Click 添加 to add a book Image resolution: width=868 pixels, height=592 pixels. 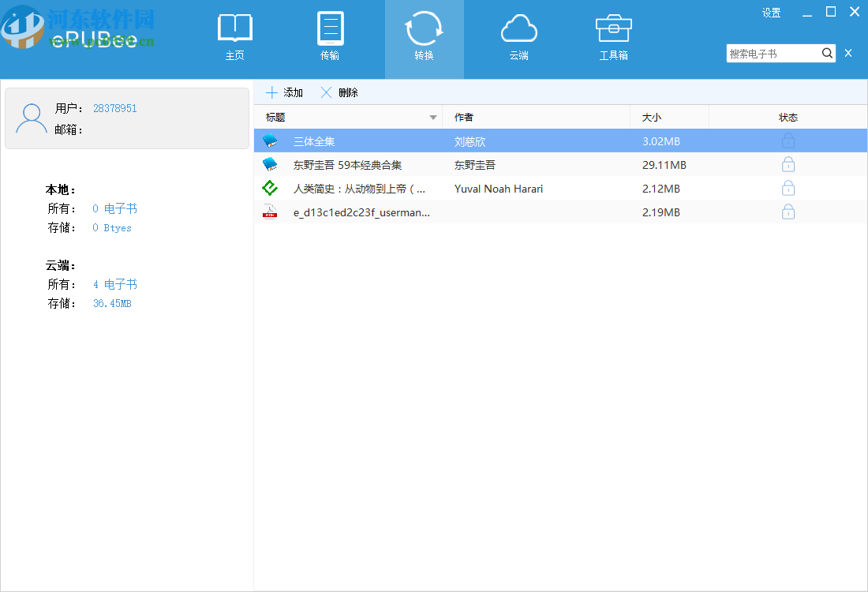tap(284, 92)
